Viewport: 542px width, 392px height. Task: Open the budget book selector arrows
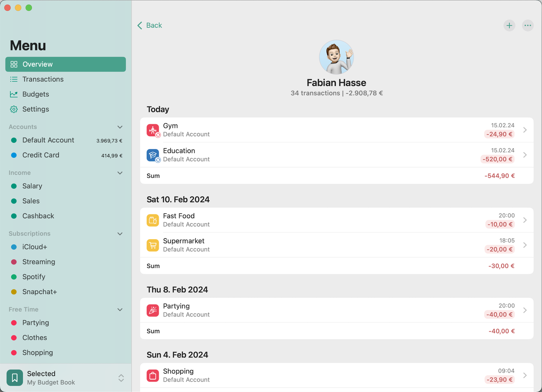point(121,378)
